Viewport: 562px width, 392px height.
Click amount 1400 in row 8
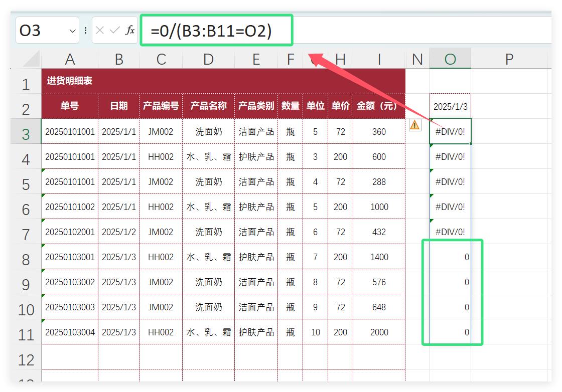click(379, 257)
